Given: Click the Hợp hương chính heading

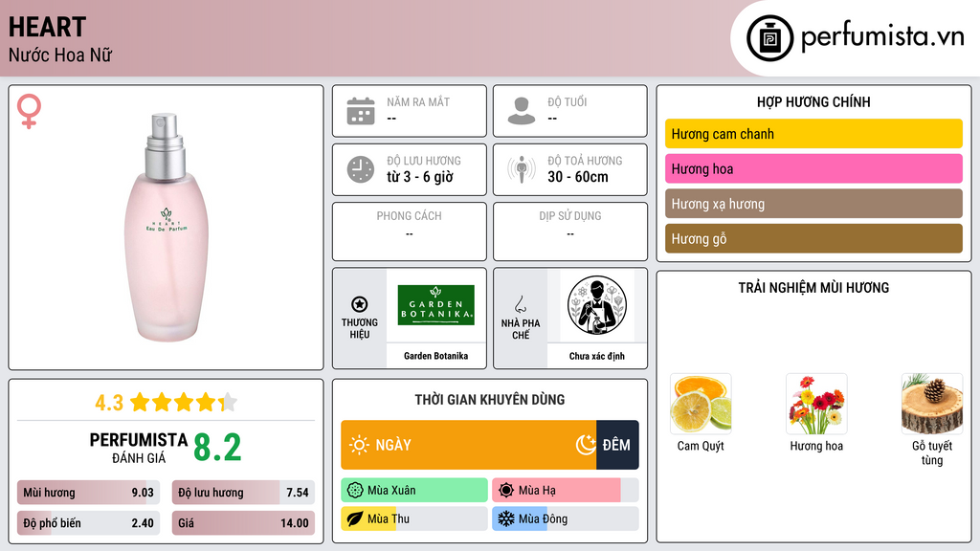Looking at the screenshot, I should pyautogui.click(x=813, y=101).
